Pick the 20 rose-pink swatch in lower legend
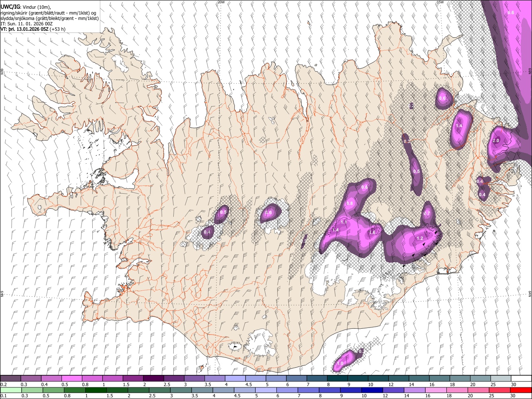The height and width of the screenshot is (399, 532). (478, 390)
